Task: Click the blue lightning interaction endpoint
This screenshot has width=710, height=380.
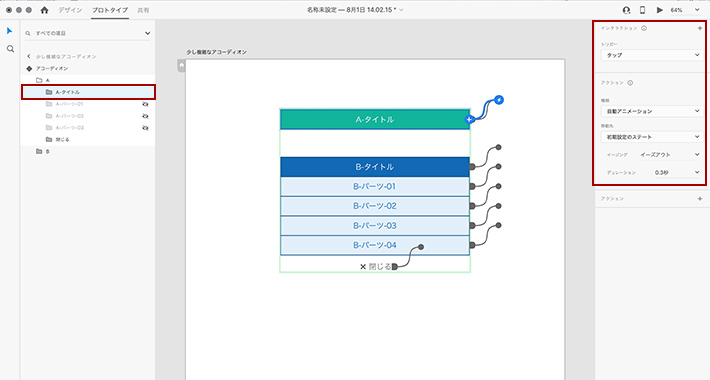Action: (499, 100)
